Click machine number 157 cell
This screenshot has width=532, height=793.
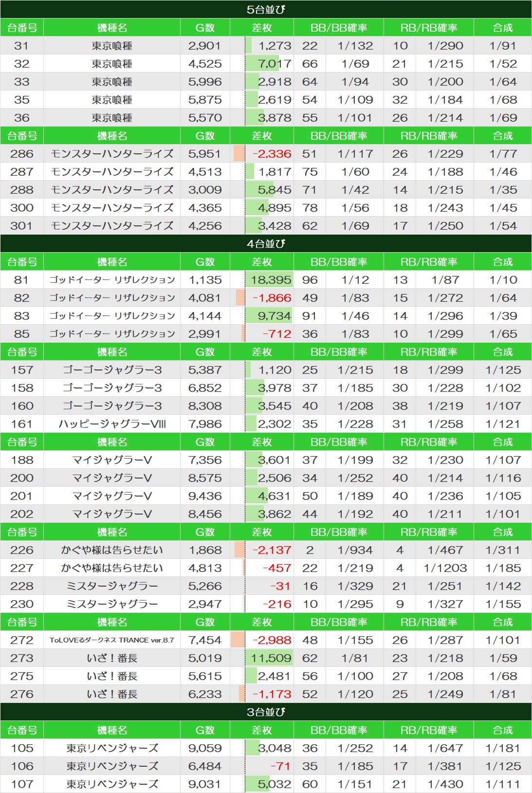pyautogui.click(x=22, y=370)
